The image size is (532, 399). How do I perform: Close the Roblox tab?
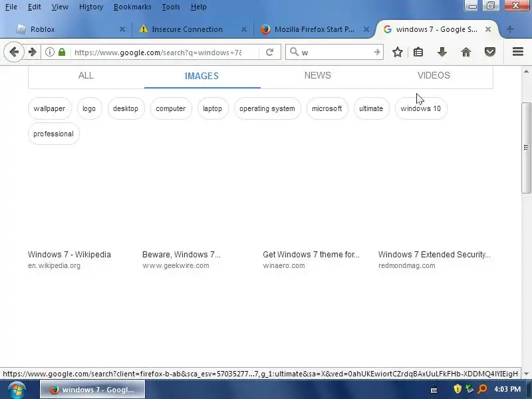(122, 29)
